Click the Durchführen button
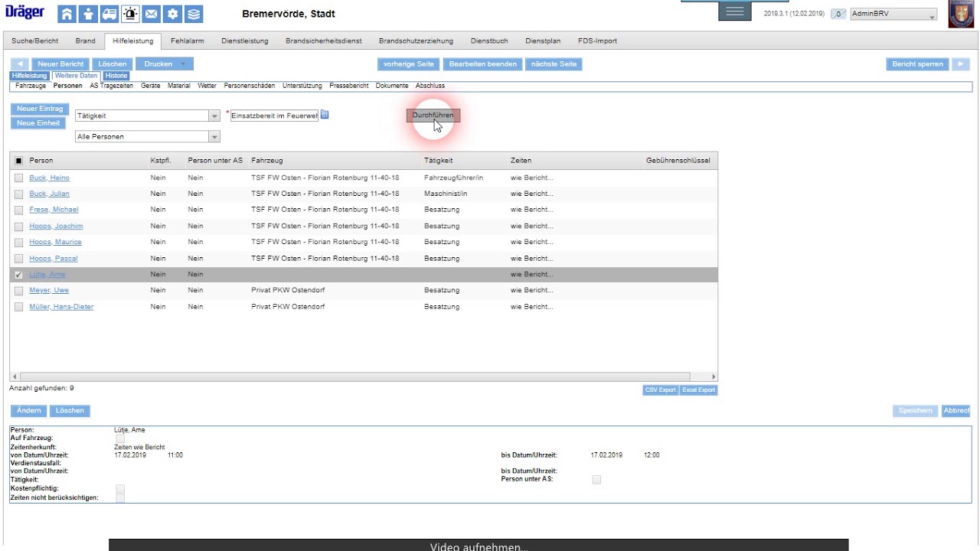Screen dimensions: 980x551 (x=433, y=115)
